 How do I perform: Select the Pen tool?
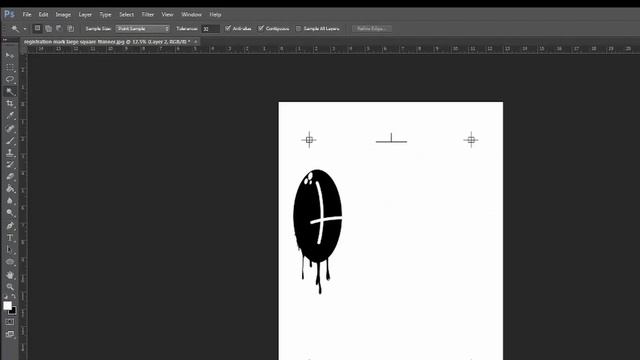point(10,226)
